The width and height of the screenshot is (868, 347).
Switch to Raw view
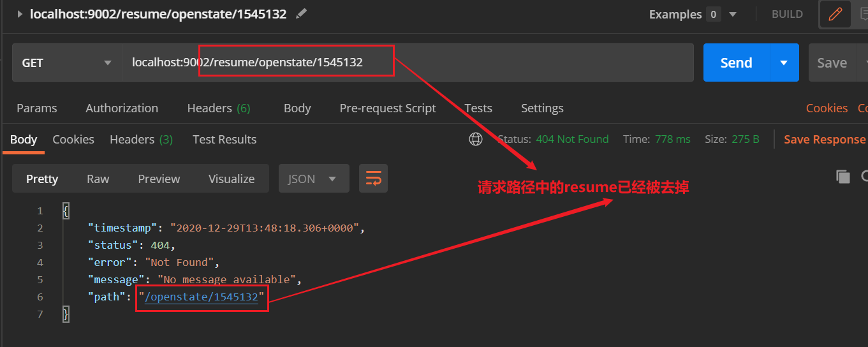tap(98, 179)
